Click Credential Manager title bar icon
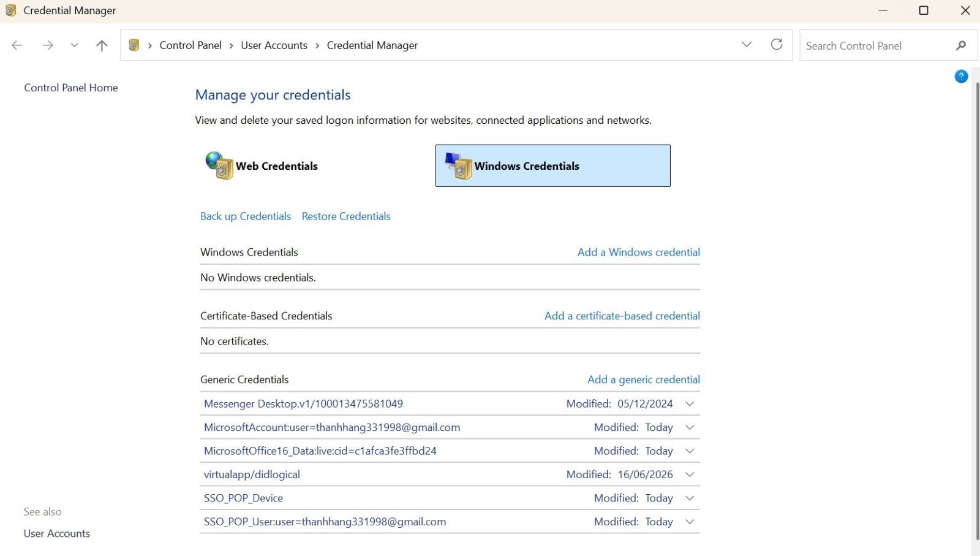 10,10
